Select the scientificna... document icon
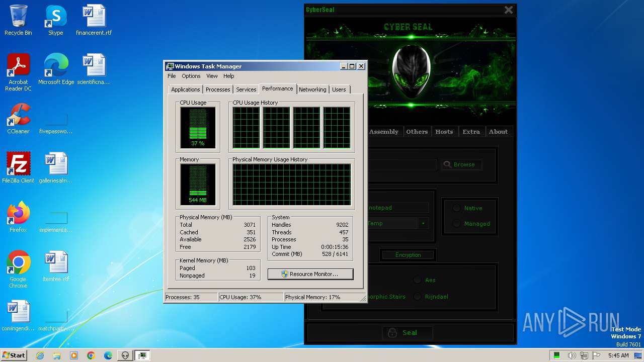 pos(94,69)
